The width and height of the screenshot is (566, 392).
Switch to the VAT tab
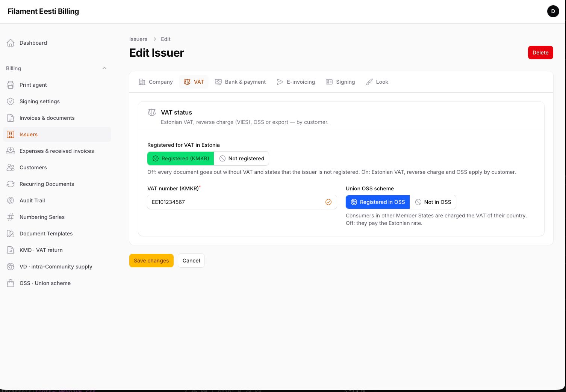(194, 82)
